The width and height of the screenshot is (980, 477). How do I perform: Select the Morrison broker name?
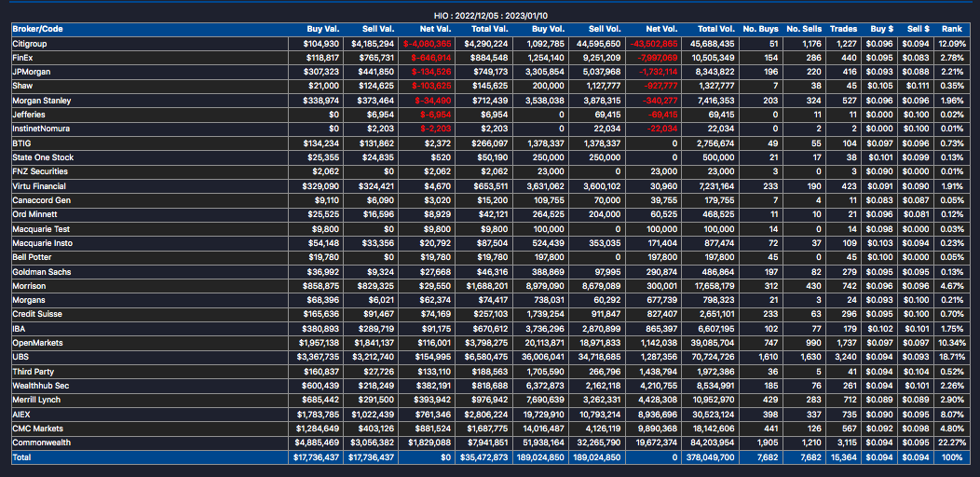click(x=29, y=286)
